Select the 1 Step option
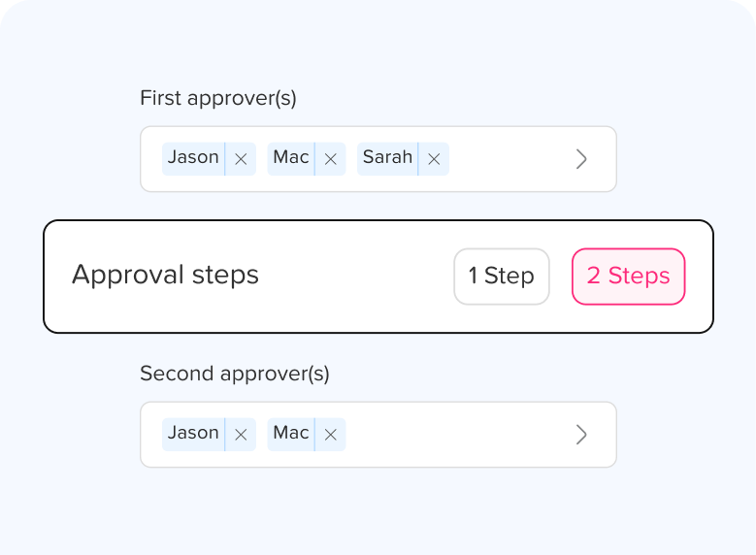This screenshot has height=555, width=756. click(502, 277)
